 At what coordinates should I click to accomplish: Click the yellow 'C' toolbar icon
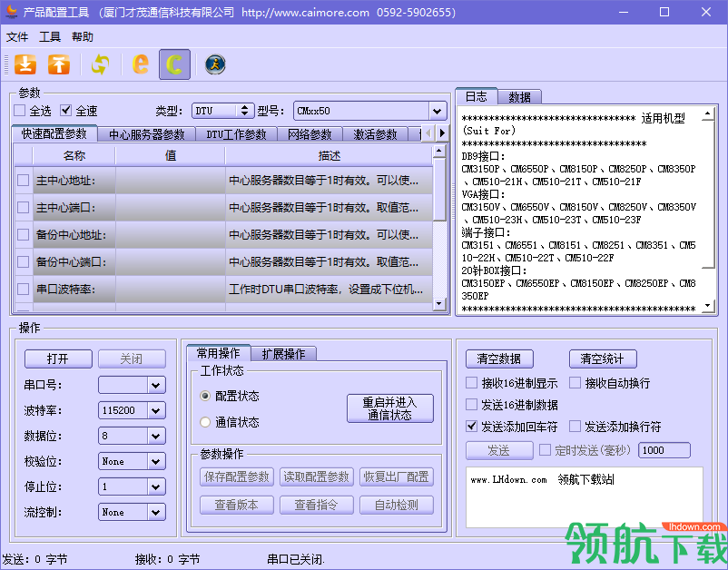coord(174,64)
